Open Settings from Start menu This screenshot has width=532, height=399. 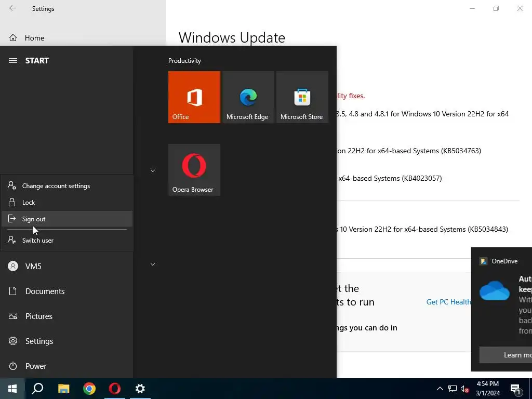66,341
